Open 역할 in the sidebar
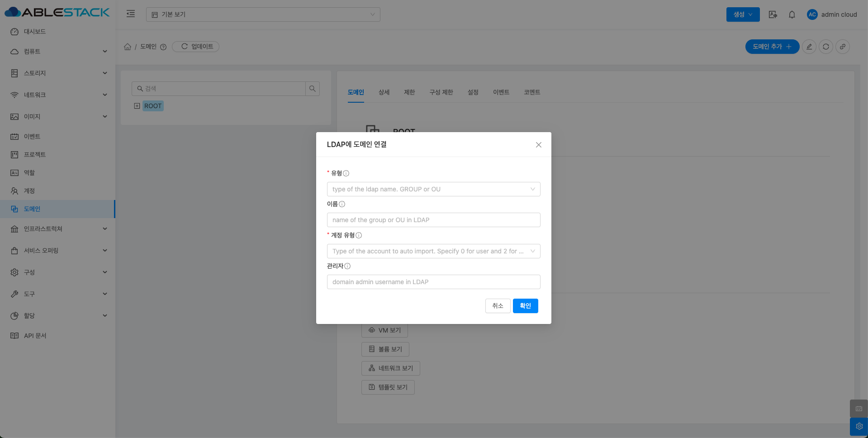This screenshot has height=438, width=868. (x=57, y=173)
